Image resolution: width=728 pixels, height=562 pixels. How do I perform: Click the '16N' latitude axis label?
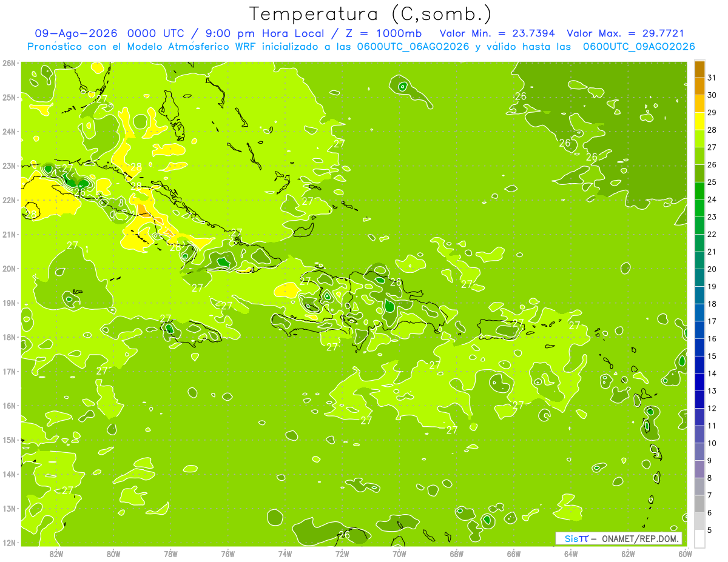pyautogui.click(x=9, y=406)
